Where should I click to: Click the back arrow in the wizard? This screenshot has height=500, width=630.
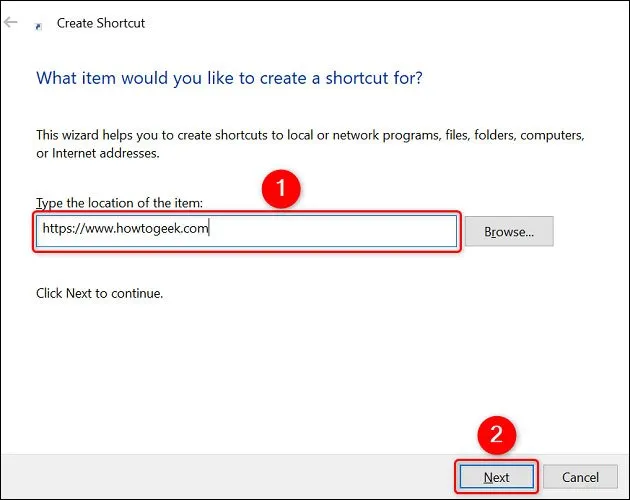click(x=11, y=22)
